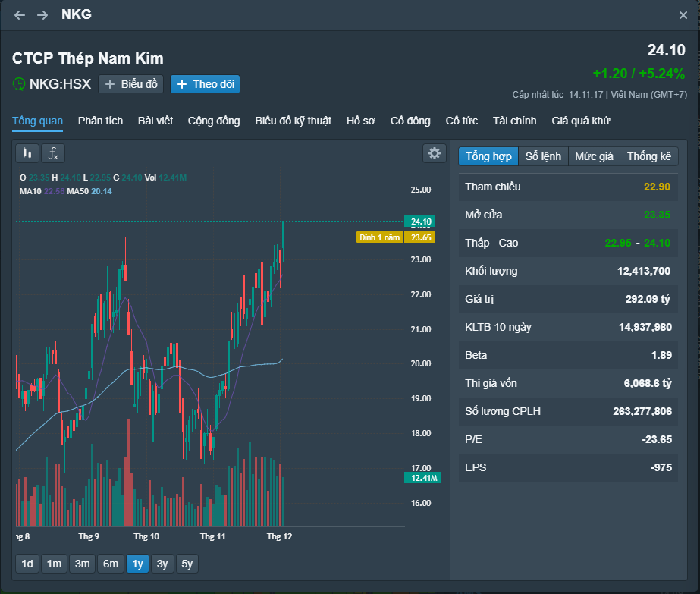The height and width of the screenshot is (594, 700).
Task: Open the Giá quá khứ tab
Action: click(581, 121)
